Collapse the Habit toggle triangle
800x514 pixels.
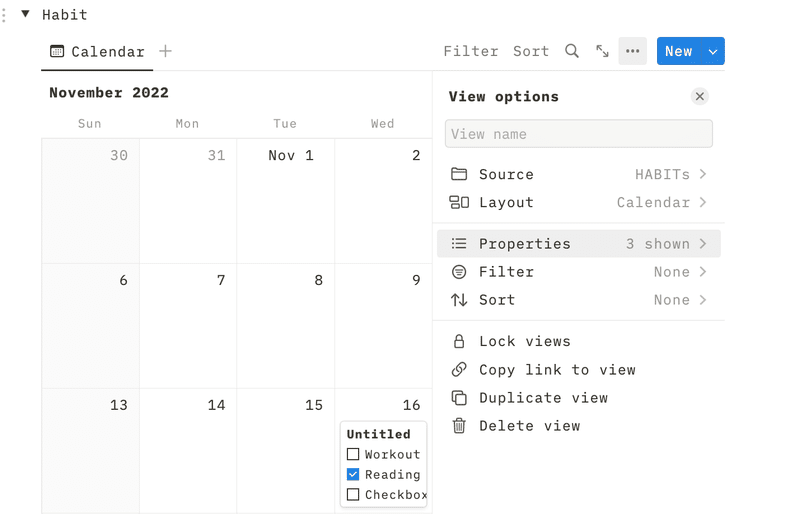[x=25, y=14]
